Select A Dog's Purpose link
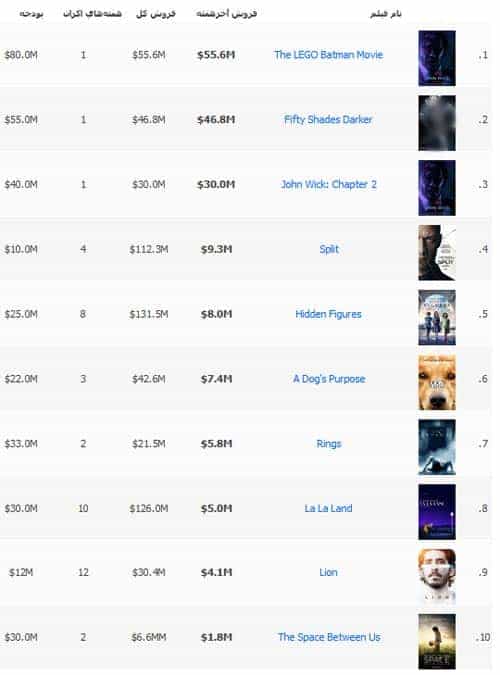Viewport: 500px width, 675px height. coord(329,379)
